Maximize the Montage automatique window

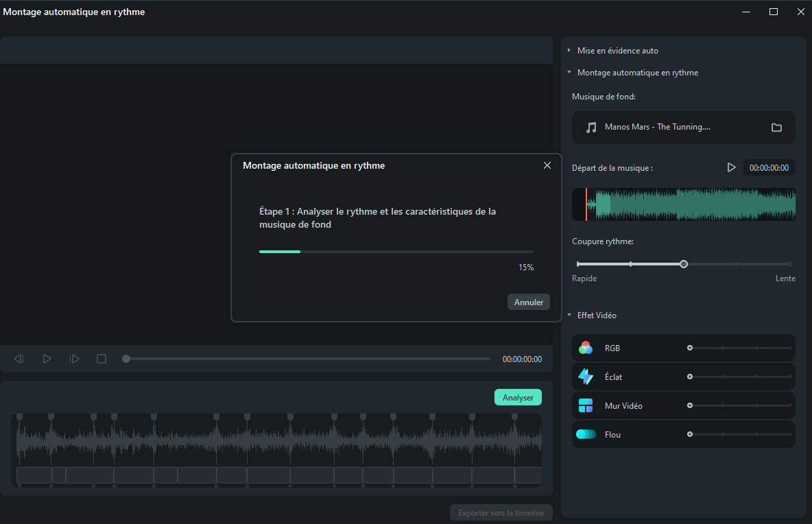(x=773, y=12)
